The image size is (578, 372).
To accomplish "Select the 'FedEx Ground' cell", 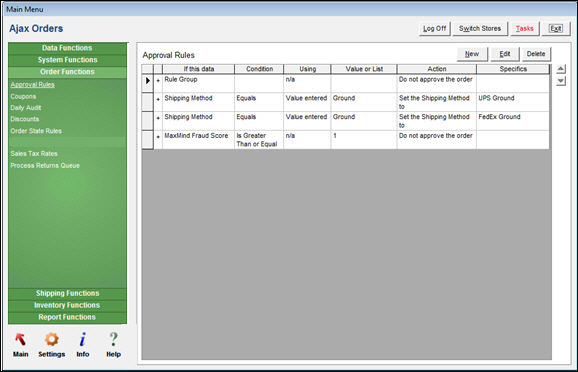I will coord(513,121).
